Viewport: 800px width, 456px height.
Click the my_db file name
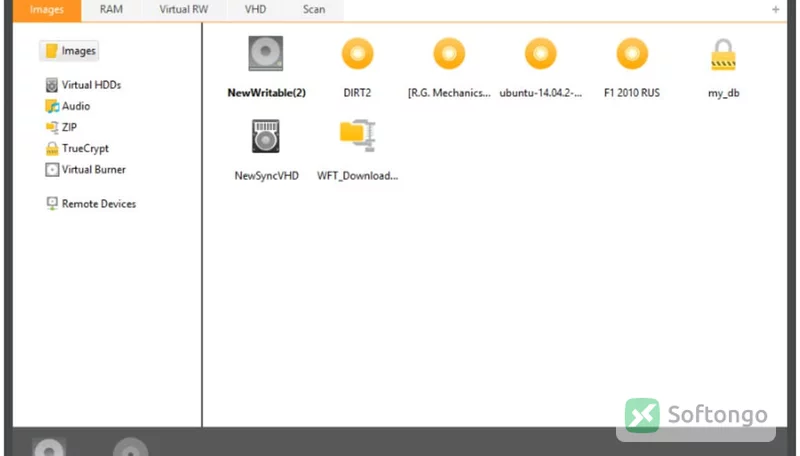(723, 93)
